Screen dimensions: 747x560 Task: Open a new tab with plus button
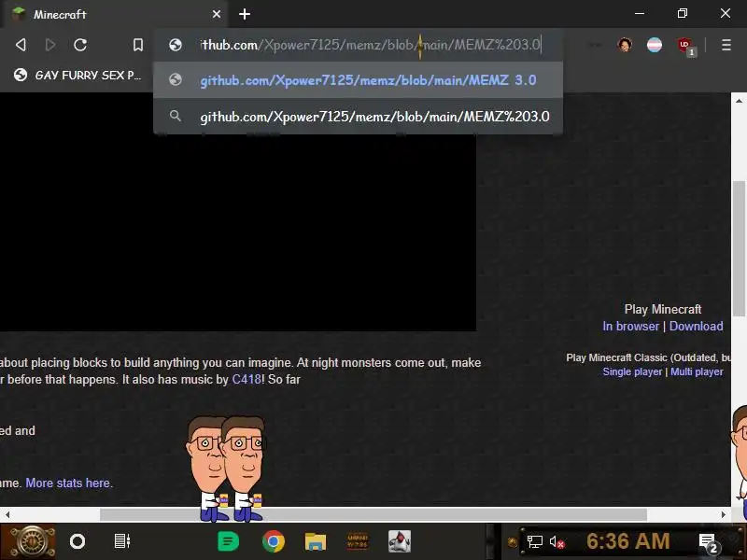click(x=245, y=14)
